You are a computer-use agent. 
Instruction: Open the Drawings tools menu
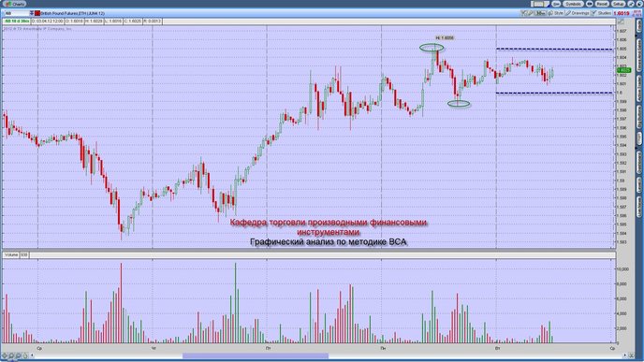(578, 13)
